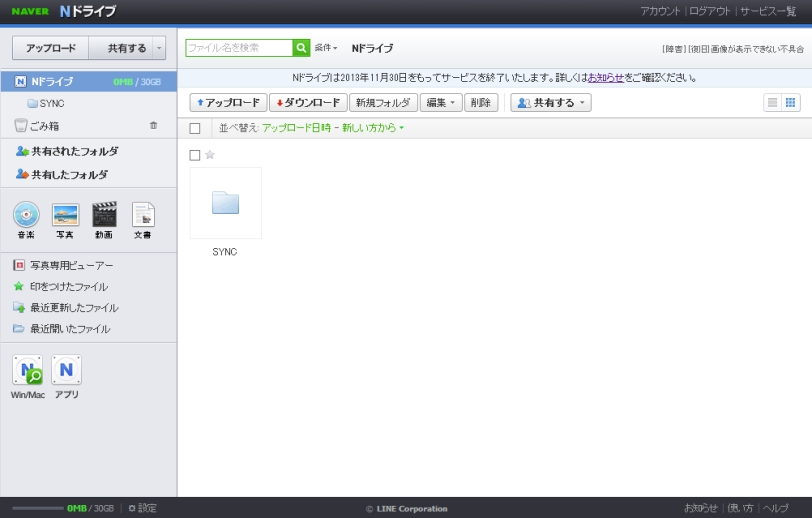Click the green search magnifier button

[301, 48]
